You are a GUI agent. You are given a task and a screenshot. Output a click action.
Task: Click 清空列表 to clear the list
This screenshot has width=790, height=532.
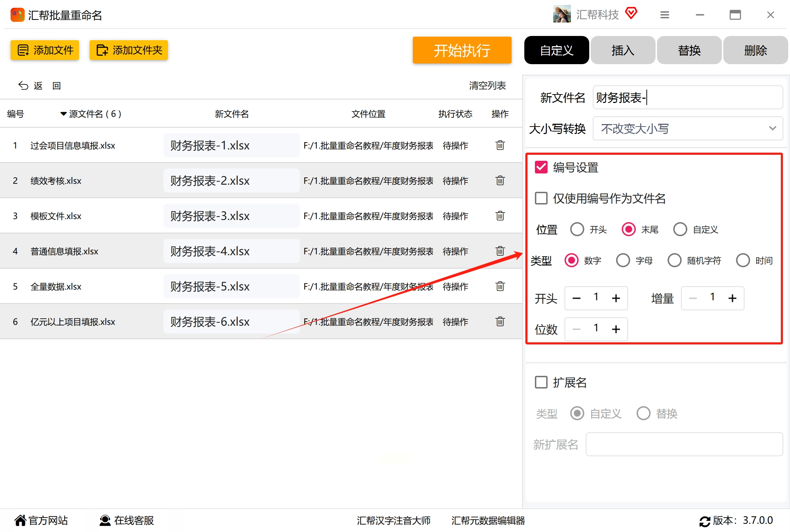487,86
